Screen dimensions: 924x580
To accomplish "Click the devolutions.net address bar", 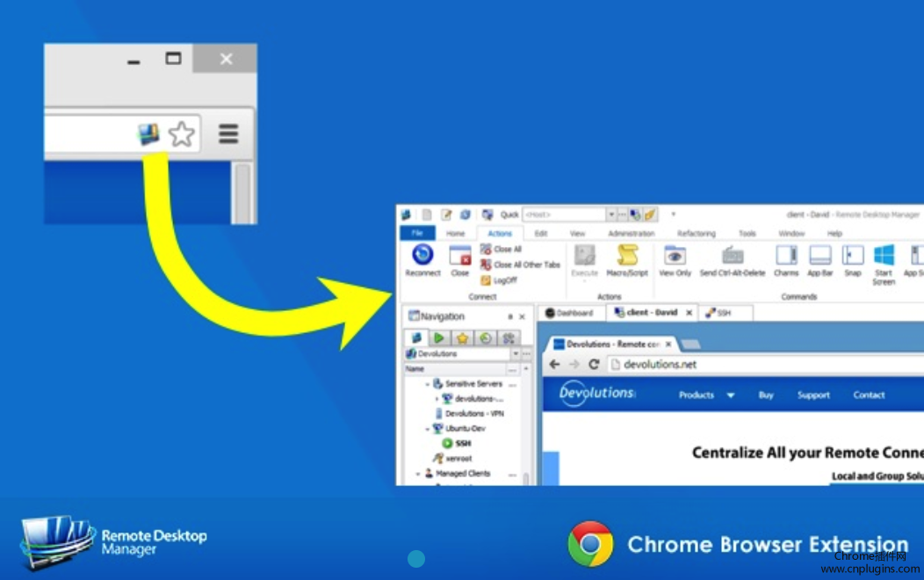I will (765, 365).
